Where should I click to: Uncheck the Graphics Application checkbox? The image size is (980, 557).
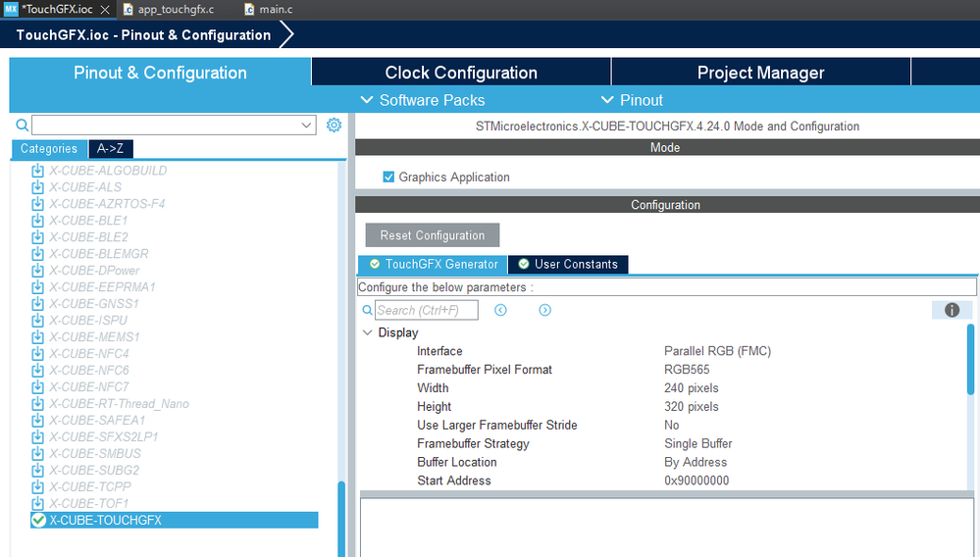coord(388,177)
